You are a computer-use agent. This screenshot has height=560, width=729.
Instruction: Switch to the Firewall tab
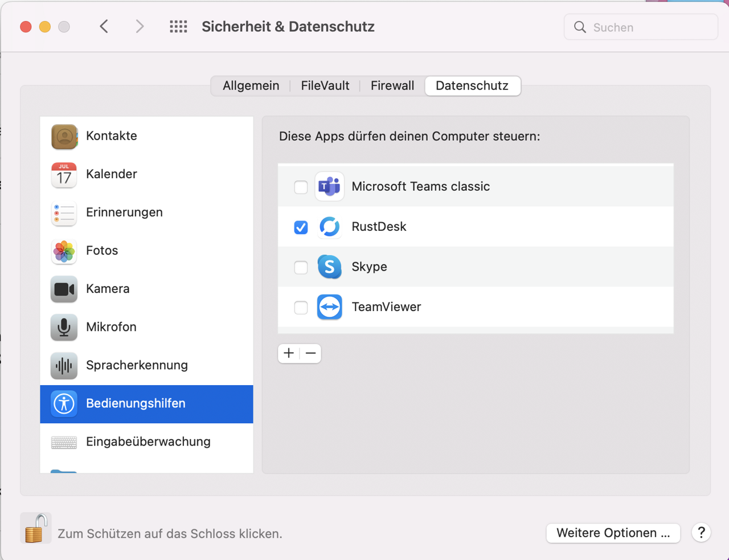click(x=392, y=86)
